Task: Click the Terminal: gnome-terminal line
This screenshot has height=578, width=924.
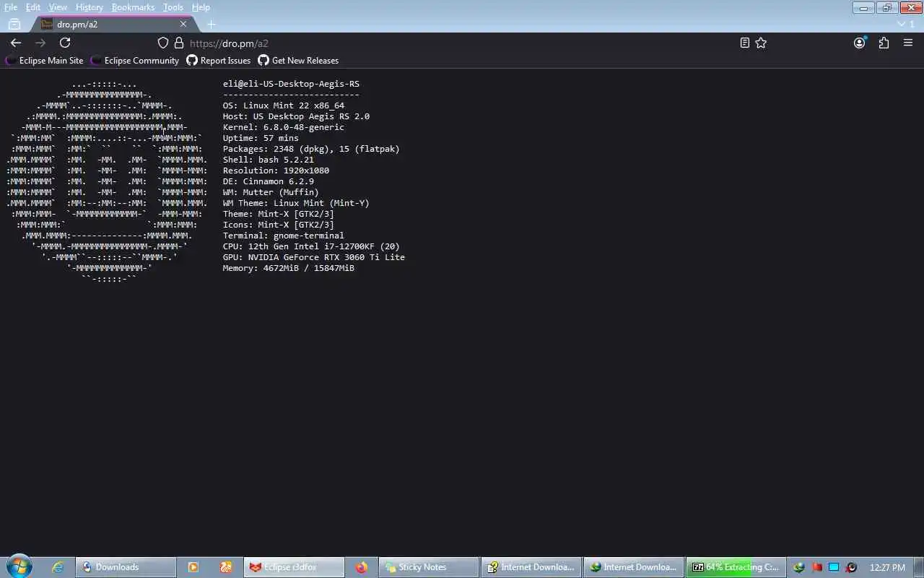Action: click(x=284, y=236)
